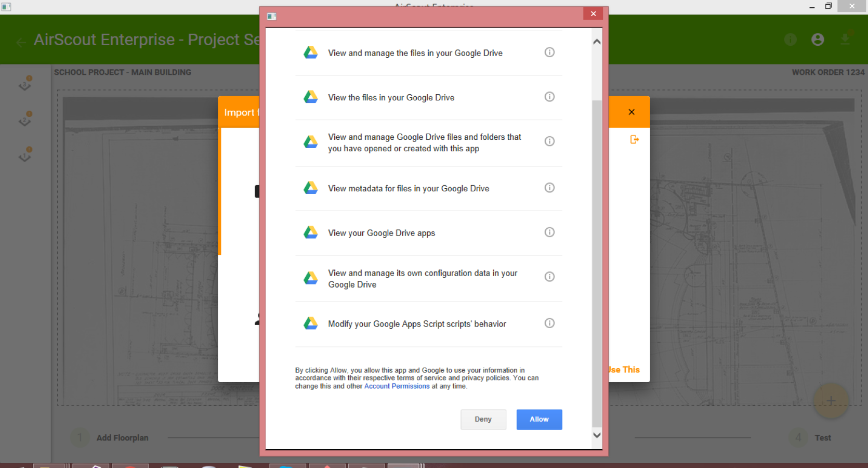
Task: Click the sign-out icon in Import dialog
Action: tap(634, 139)
